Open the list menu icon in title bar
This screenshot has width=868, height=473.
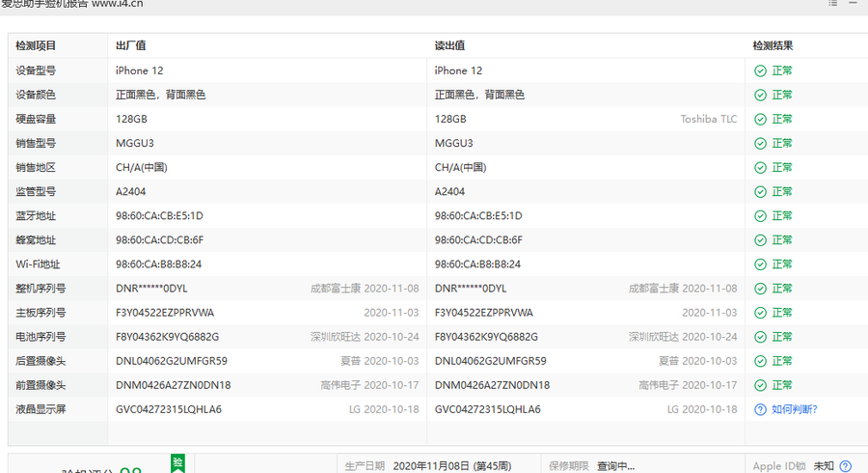pos(832,3)
